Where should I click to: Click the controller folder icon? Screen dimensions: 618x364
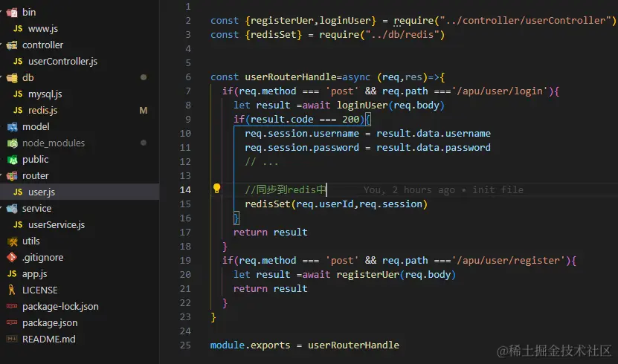tap(12, 45)
